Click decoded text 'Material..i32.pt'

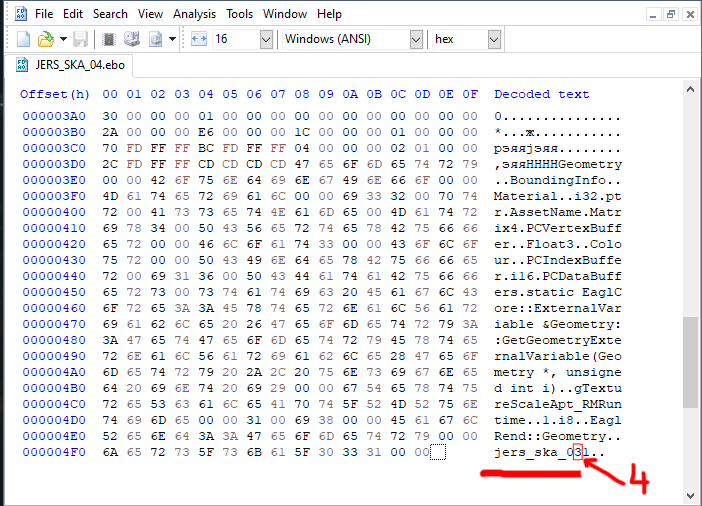point(557,196)
